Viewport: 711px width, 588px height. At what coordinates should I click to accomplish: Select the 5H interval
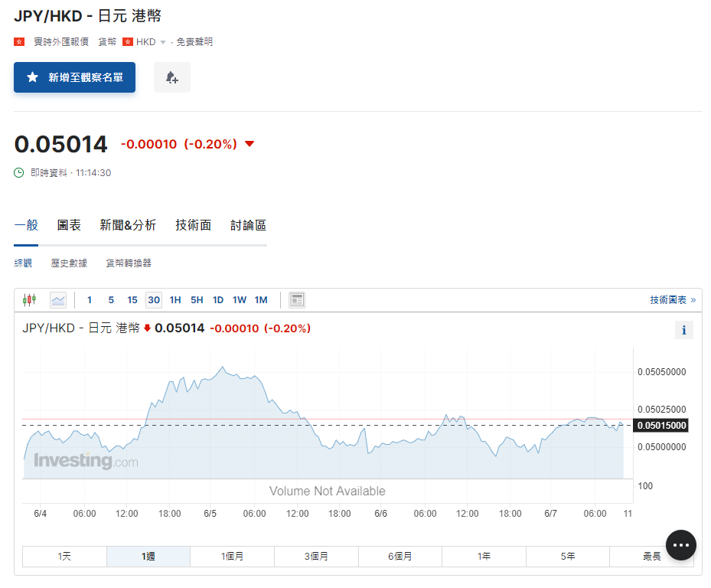click(x=196, y=299)
